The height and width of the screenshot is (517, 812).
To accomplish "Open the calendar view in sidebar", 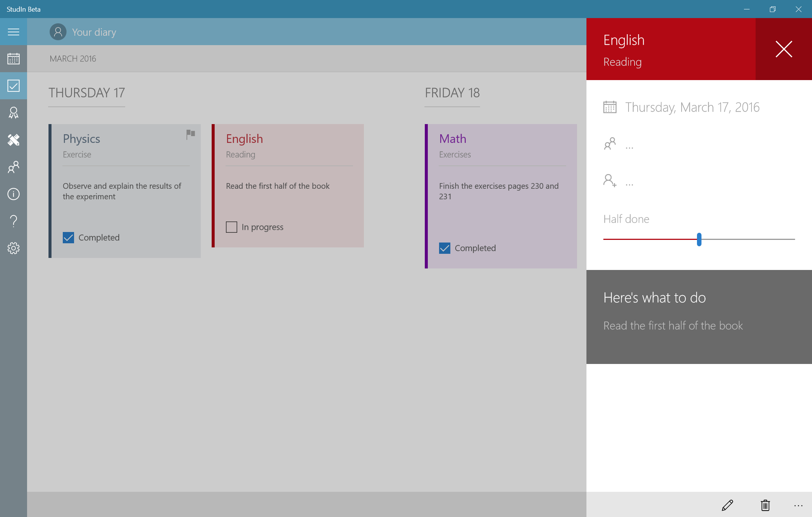I will point(14,59).
